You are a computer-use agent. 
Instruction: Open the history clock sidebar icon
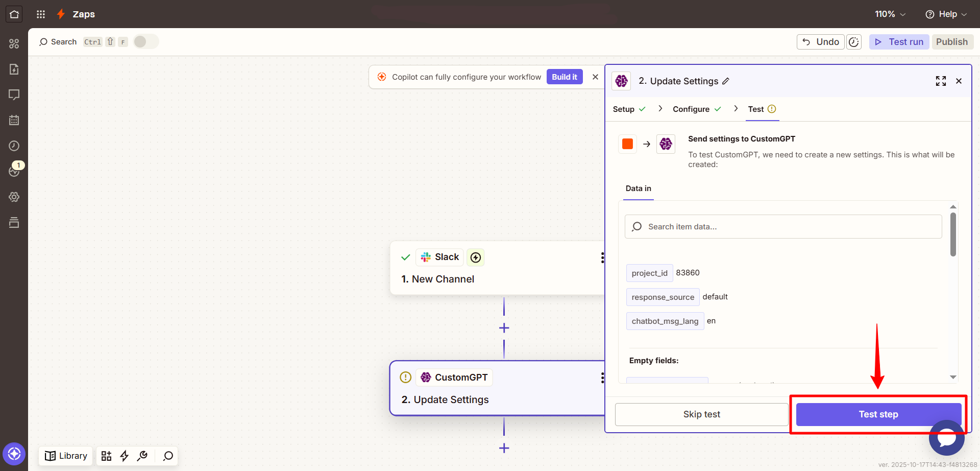coord(14,146)
